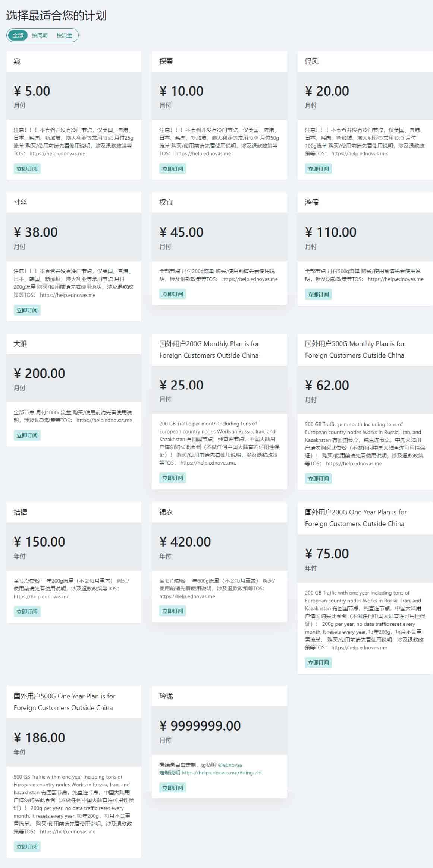
Task: Subscribe to the 轻风 ¥20.00 plan
Action: point(318,169)
